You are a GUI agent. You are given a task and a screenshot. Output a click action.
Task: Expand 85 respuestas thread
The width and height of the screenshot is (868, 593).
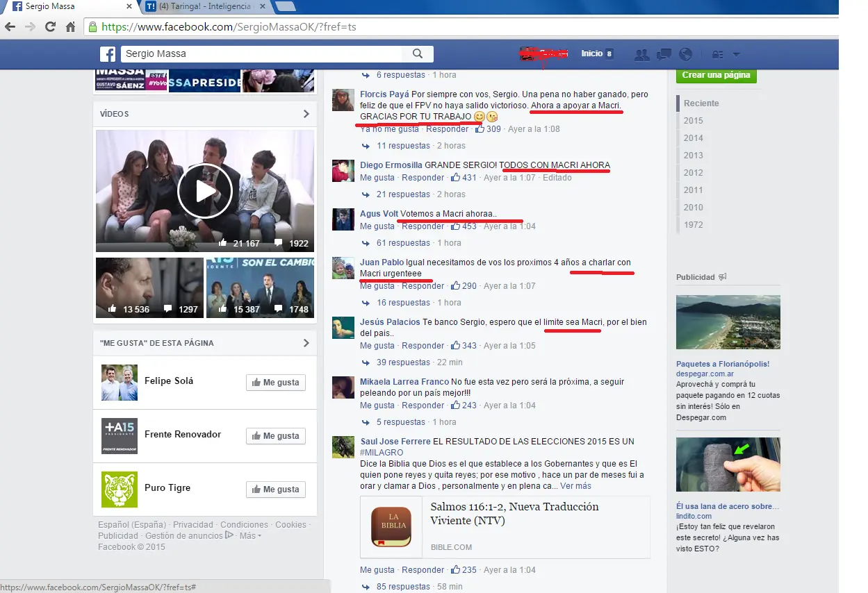403,587
